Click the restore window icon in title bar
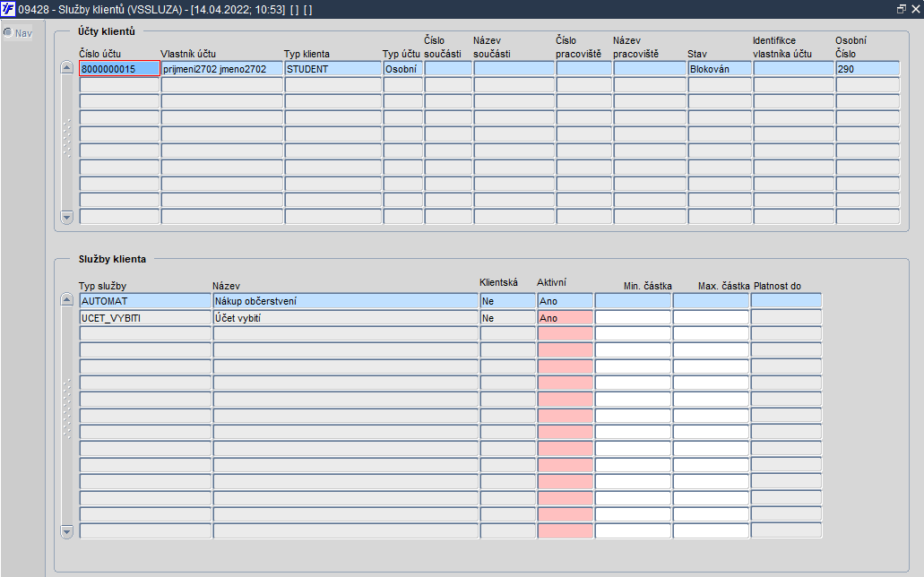Image resolution: width=924 pixels, height=577 pixels. tap(901, 9)
